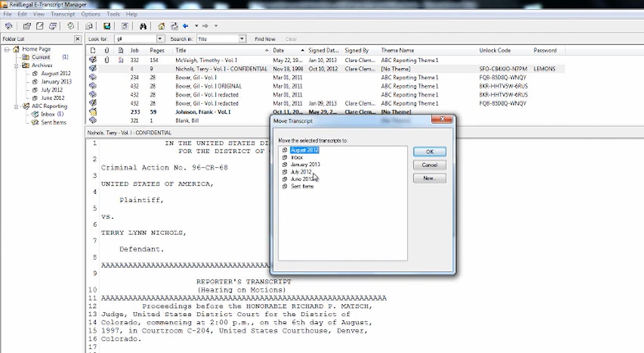Close the Folder List pane
The width and height of the screenshot is (644, 353).
(x=77, y=39)
